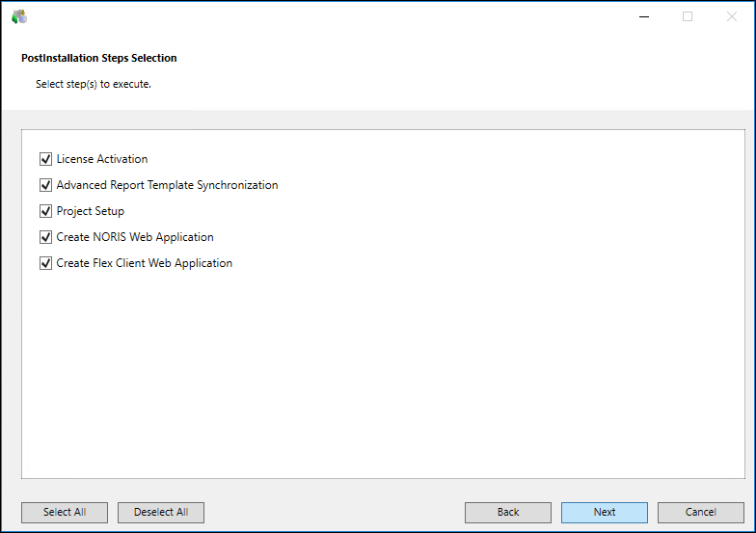Click the installer app icon in title bar
Viewport: 756px width, 533px height.
pyautogui.click(x=19, y=16)
